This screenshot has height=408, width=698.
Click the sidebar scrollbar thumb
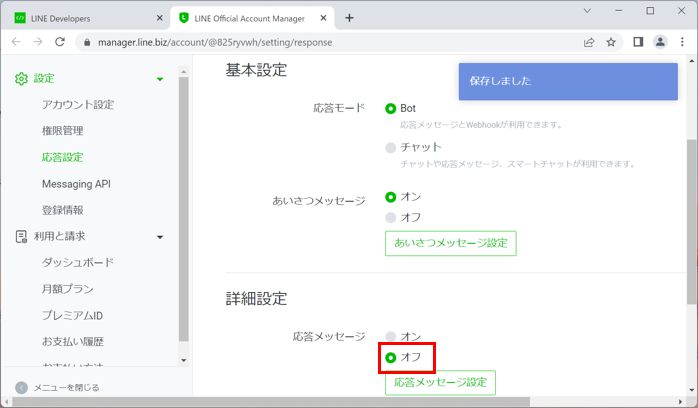183,209
